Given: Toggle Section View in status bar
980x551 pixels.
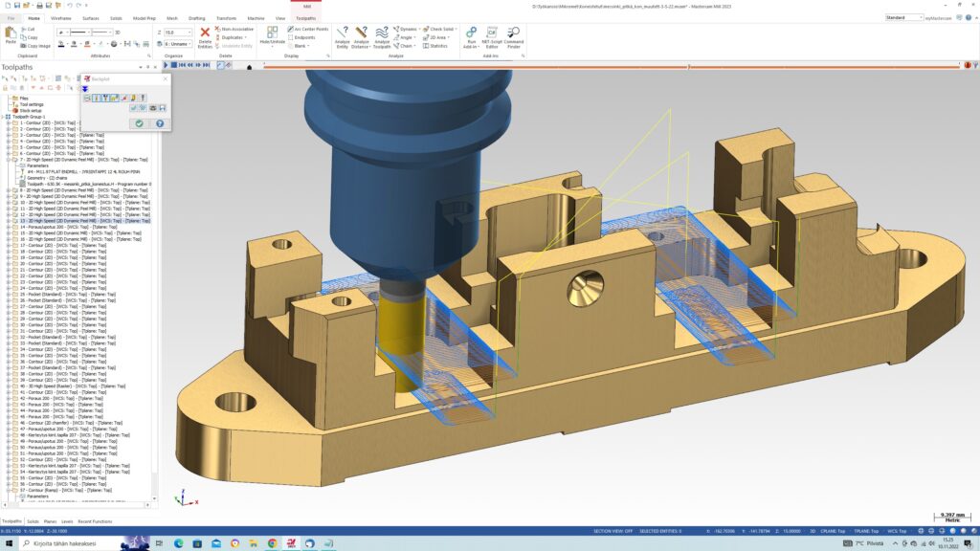Looking at the screenshot, I should point(612,529).
